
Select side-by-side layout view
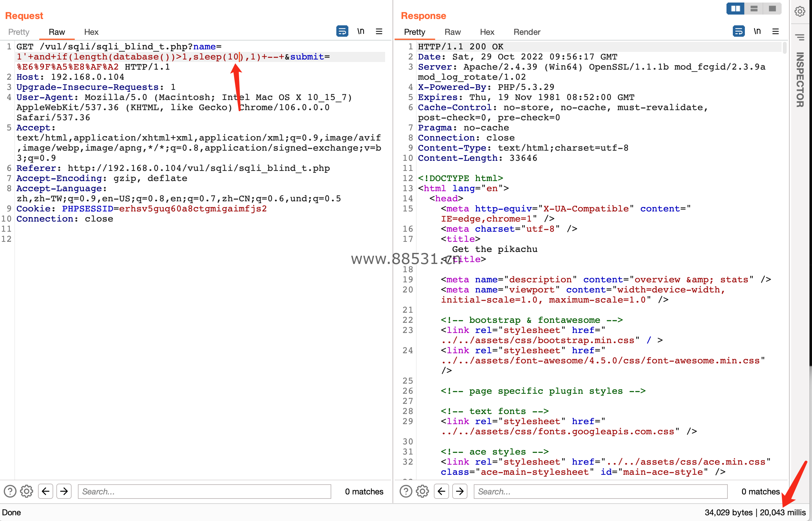click(x=735, y=9)
